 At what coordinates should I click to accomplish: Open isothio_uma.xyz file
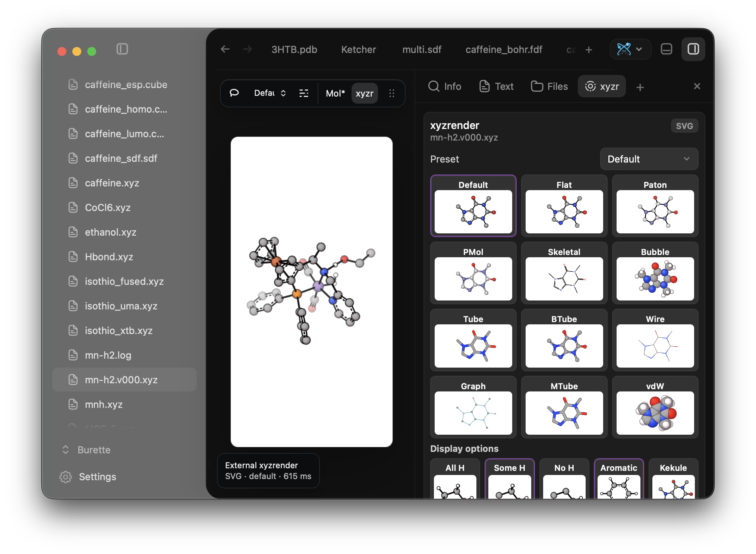pos(124,306)
